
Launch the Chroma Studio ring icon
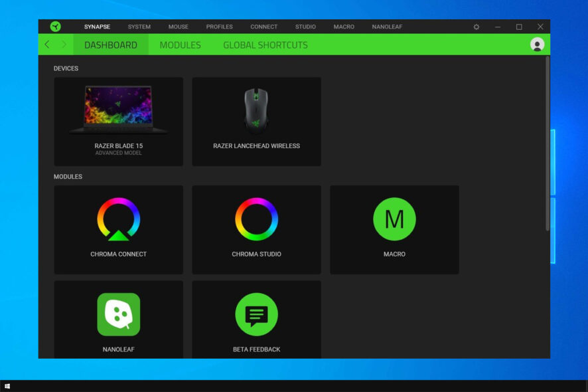[256, 219]
